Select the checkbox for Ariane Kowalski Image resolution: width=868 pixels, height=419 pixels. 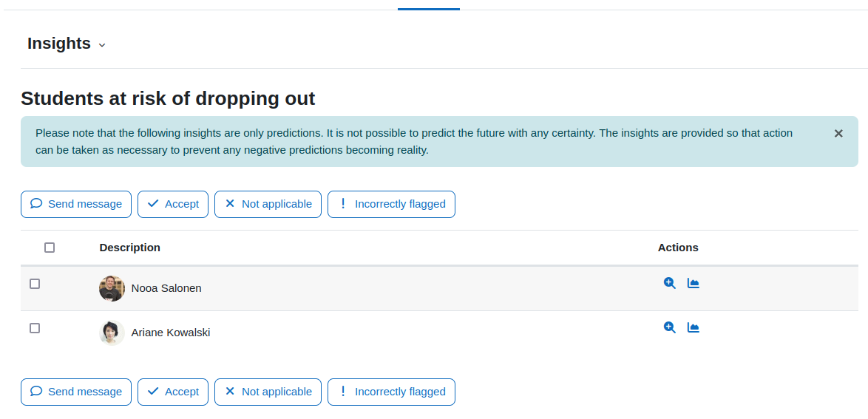[x=35, y=328]
